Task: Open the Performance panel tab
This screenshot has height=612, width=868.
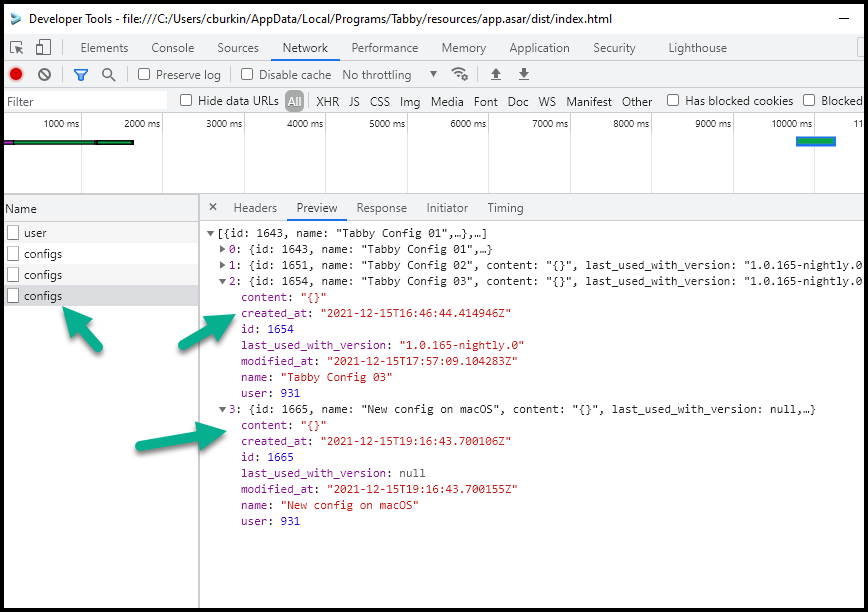Action: (385, 48)
